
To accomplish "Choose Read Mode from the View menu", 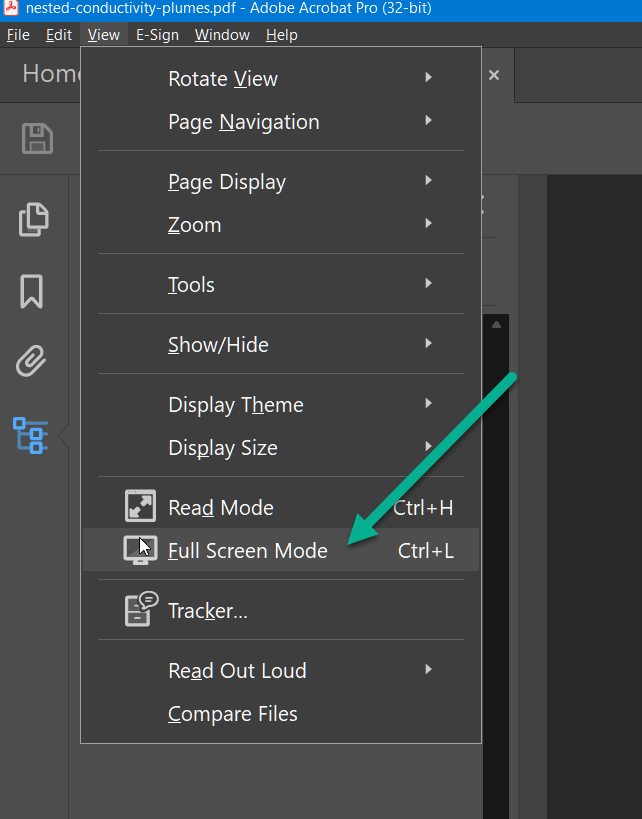I will [281, 507].
